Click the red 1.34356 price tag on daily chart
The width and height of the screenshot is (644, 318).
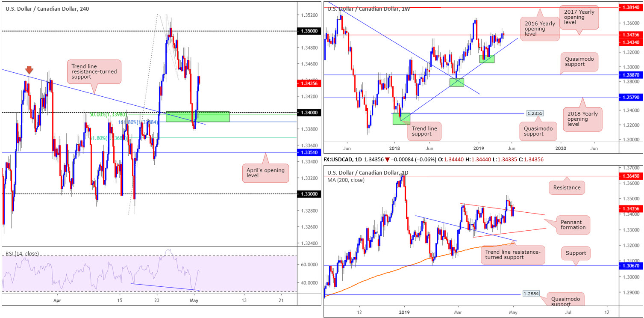tap(630, 208)
